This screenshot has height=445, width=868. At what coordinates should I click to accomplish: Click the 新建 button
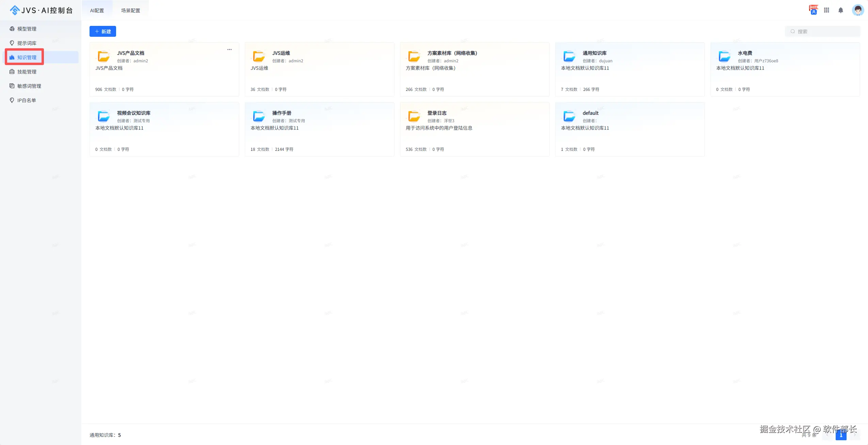(103, 31)
